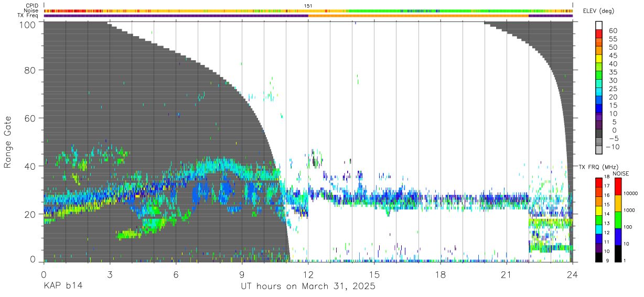Viewport: 644px width, 297px height.
Task: Click the 'Range Gate' y-axis title
Action: click(8, 142)
